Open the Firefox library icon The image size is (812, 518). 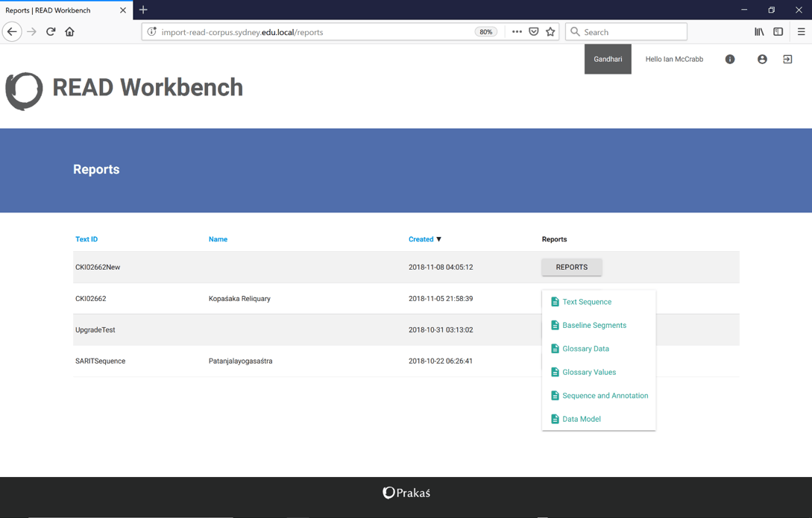point(759,31)
